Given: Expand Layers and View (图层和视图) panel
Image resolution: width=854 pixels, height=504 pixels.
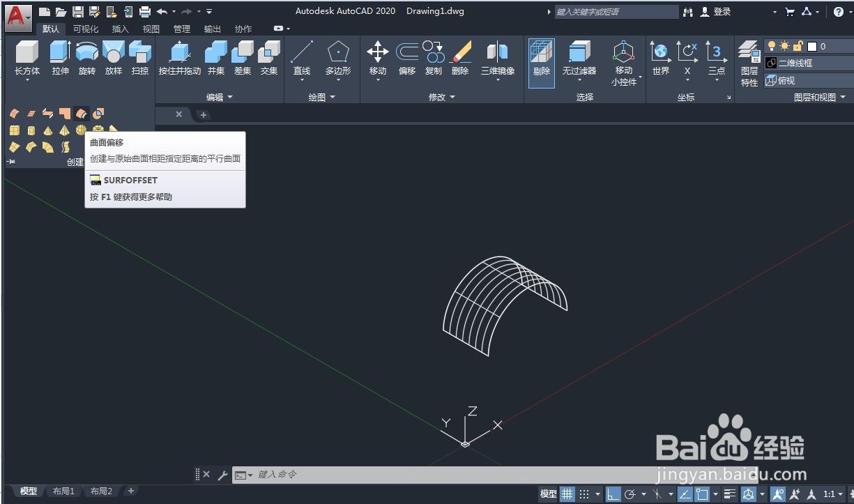Looking at the screenshot, I should click(x=820, y=98).
